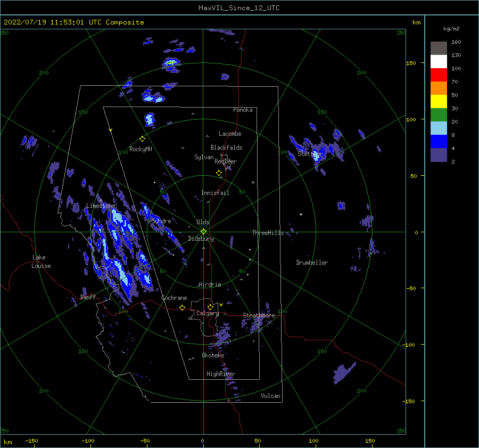Click the RedDeer label

click(226, 161)
